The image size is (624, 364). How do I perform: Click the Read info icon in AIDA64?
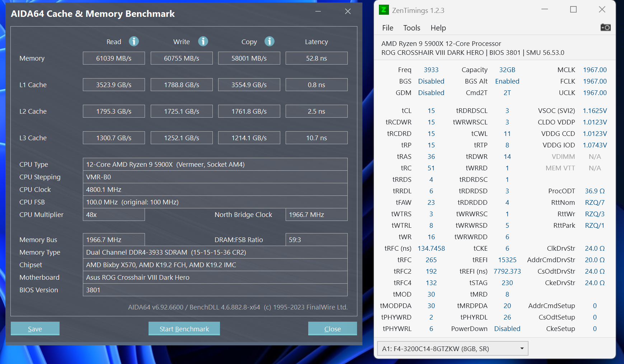[134, 41]
